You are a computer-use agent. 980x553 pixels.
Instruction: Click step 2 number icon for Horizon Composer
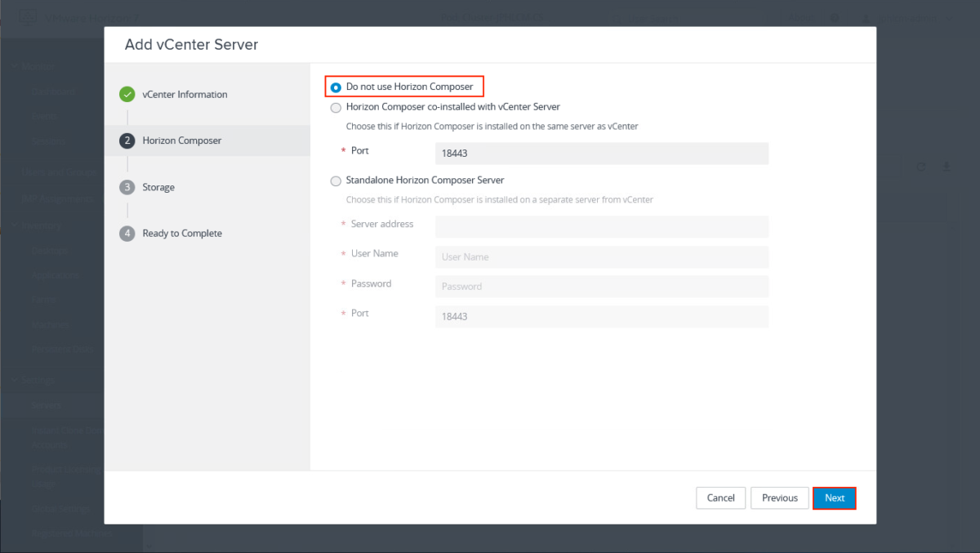(x=127, y=140)
